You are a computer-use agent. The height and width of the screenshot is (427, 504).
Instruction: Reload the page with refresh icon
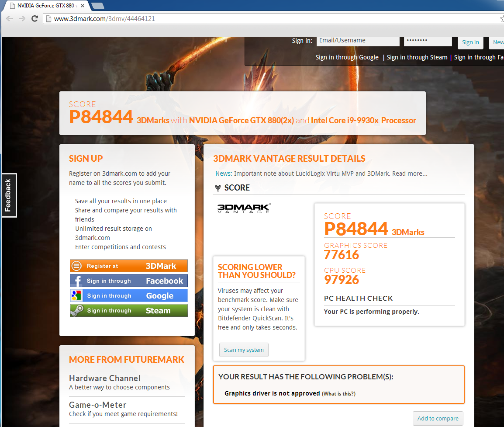tap(35, 19)
